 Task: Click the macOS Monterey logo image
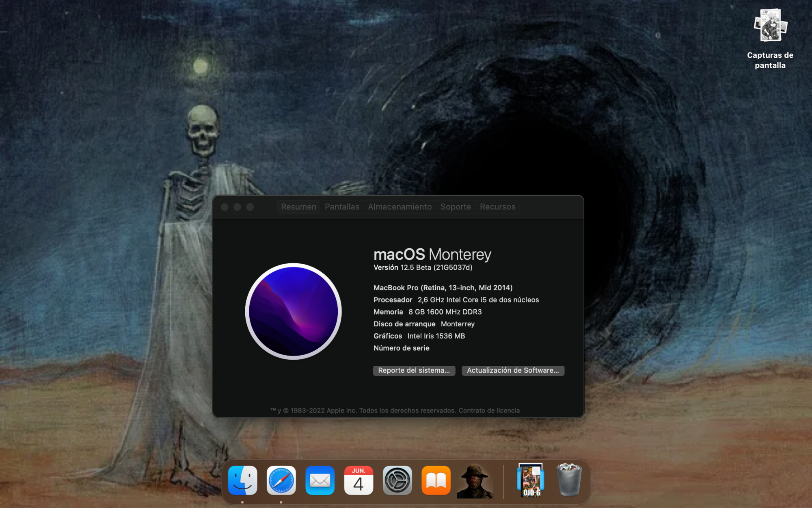tap(293, 311)
